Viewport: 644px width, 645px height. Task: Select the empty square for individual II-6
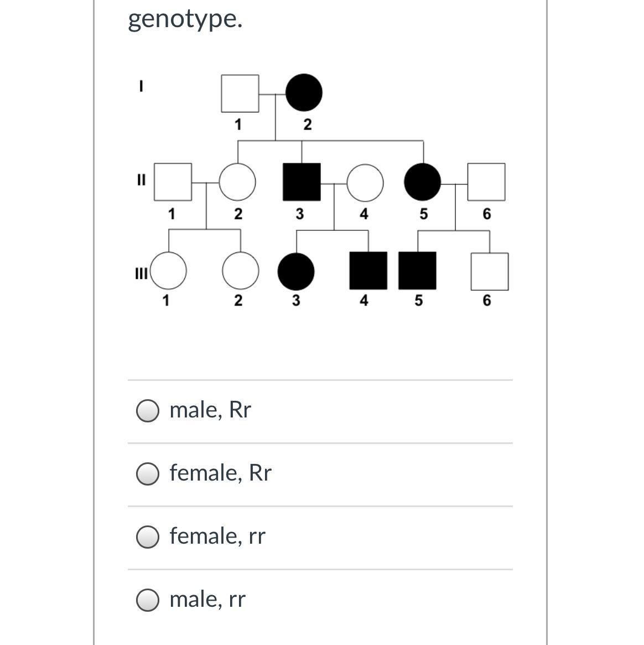tap(486, 182)
